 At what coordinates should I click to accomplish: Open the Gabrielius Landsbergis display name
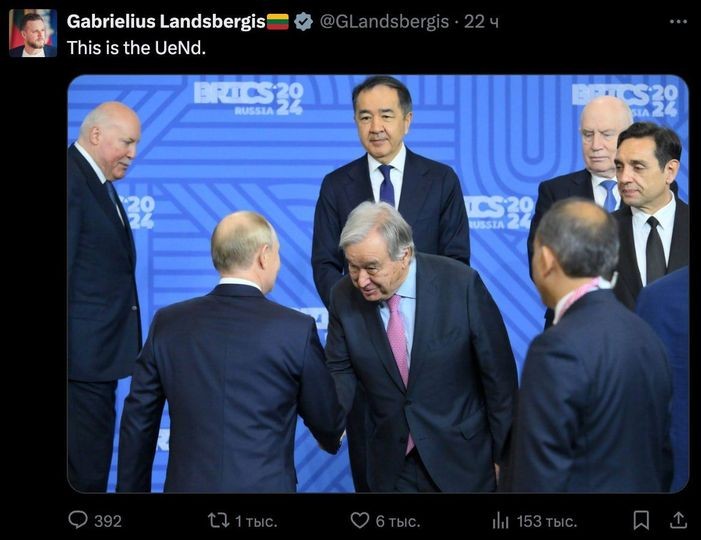tap(166, 21)
